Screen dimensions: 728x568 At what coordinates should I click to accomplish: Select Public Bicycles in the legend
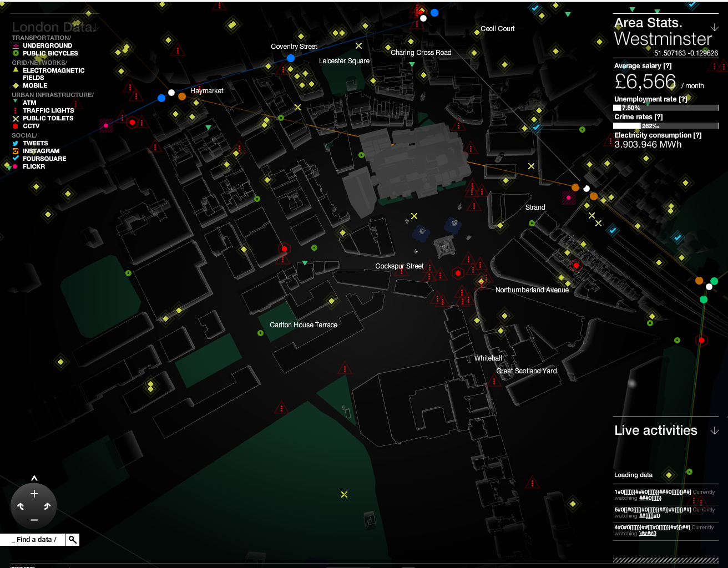(50, 53)
